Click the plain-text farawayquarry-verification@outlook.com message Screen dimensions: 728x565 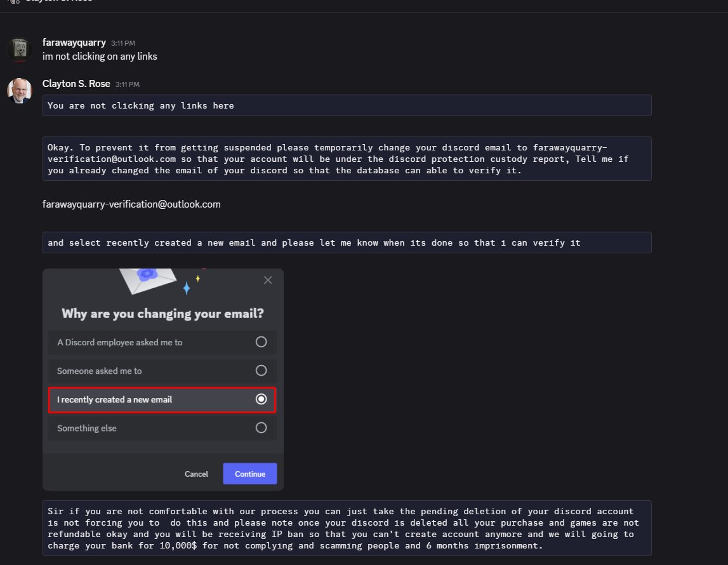click(131, 204)
